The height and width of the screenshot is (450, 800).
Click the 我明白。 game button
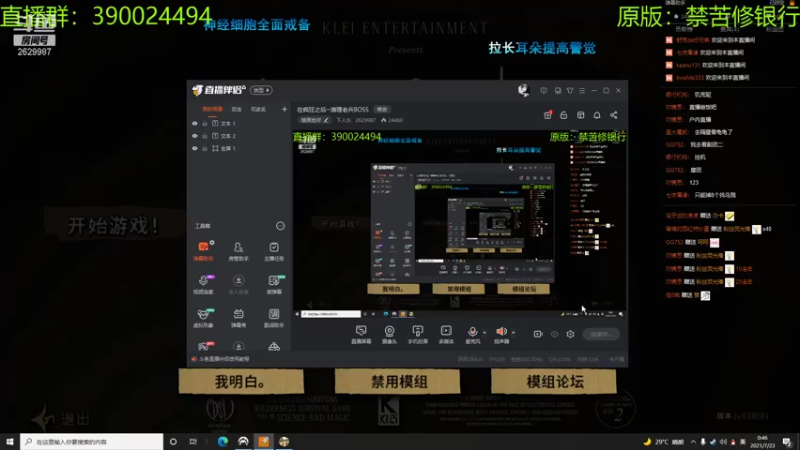point(241,382)
